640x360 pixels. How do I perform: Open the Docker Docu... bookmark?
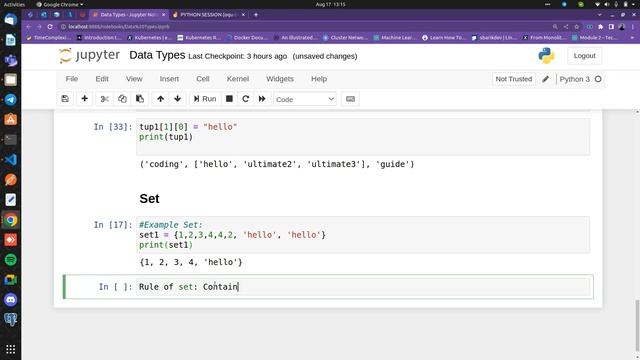click(x=247, y=38)
